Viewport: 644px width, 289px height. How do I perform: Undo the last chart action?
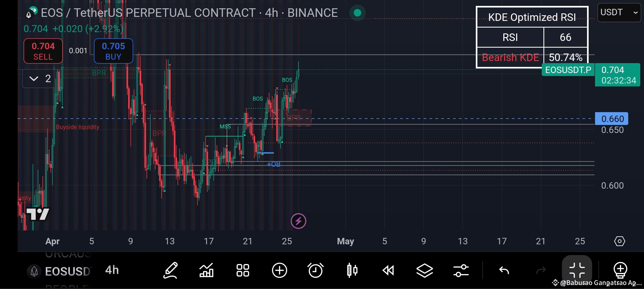click(x=504, y=270)
